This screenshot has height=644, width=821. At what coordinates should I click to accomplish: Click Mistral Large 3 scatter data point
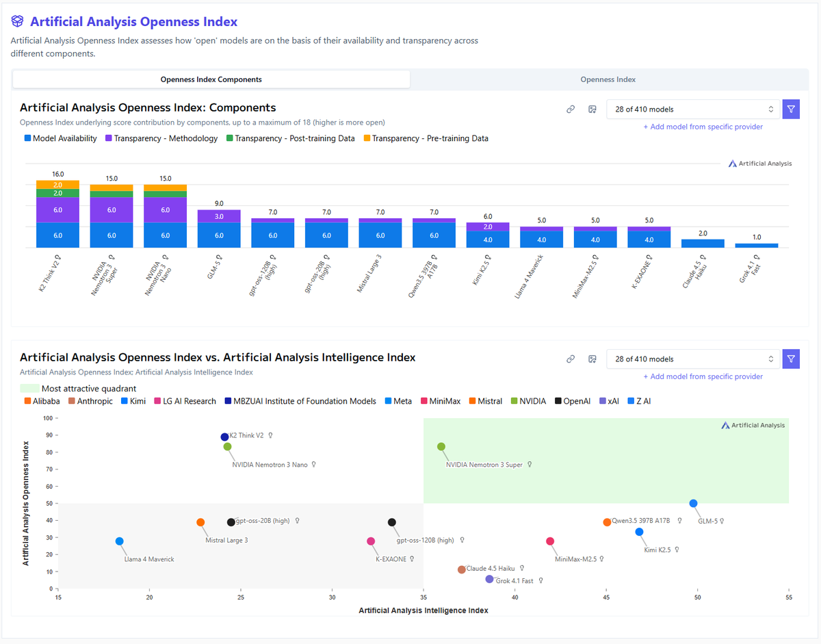200,522
